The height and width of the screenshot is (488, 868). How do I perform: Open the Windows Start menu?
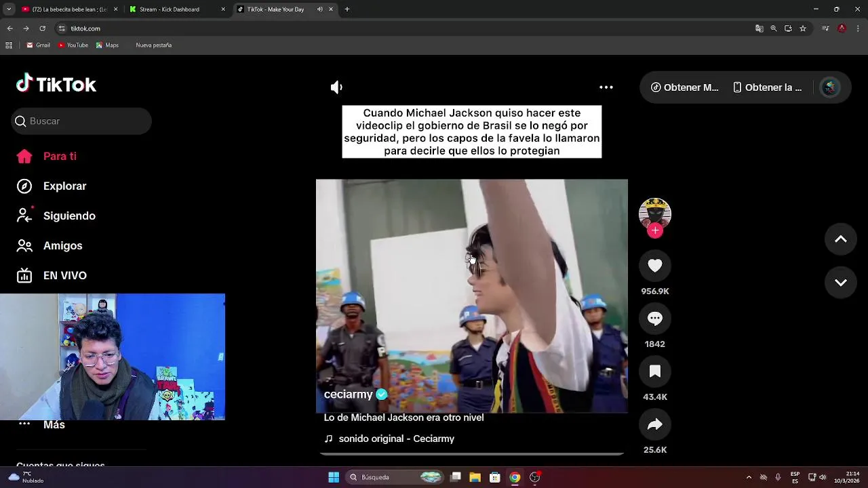click(x=334, y=477)
